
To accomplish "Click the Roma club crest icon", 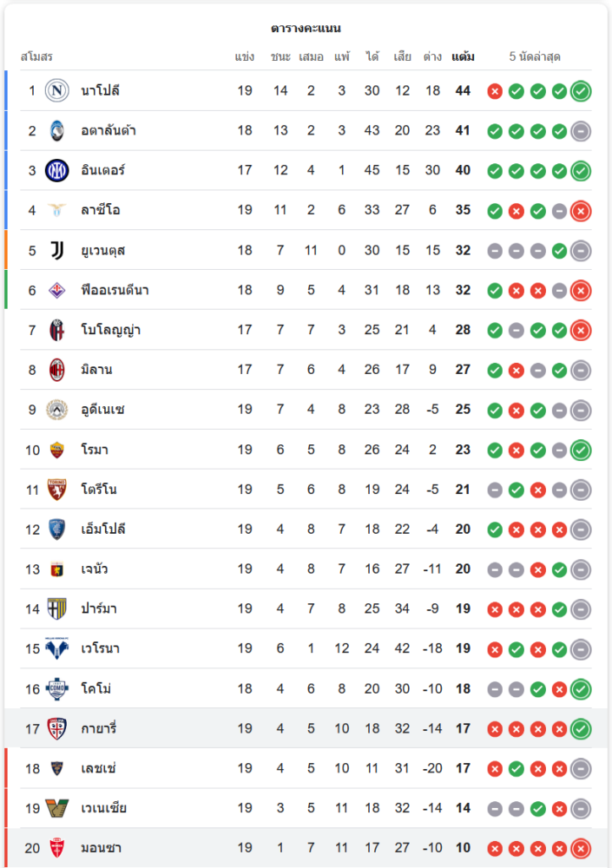I will [x=57, y=450].
